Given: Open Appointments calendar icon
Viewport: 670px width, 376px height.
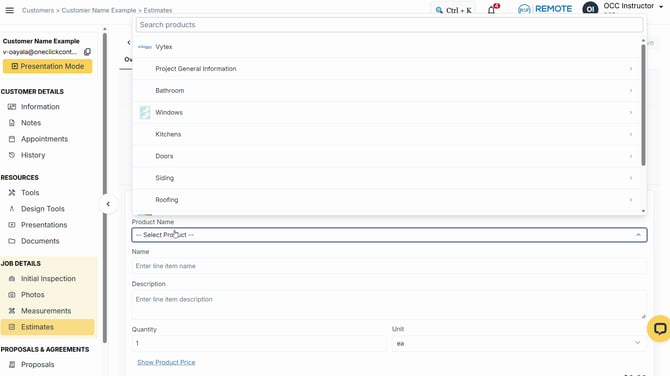Looking at the screenshot, I should [x=12, y=139].
